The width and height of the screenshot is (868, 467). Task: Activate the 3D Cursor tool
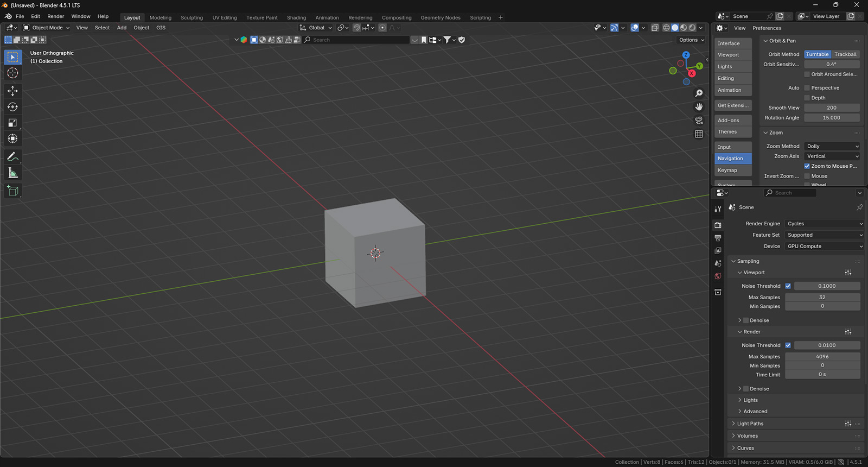(13, 73)
